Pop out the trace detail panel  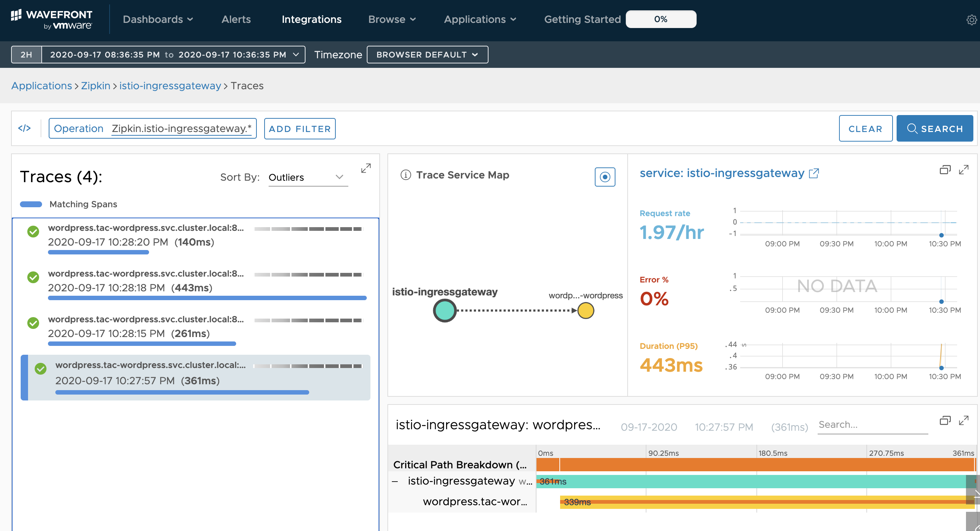[x=945, y=420]
